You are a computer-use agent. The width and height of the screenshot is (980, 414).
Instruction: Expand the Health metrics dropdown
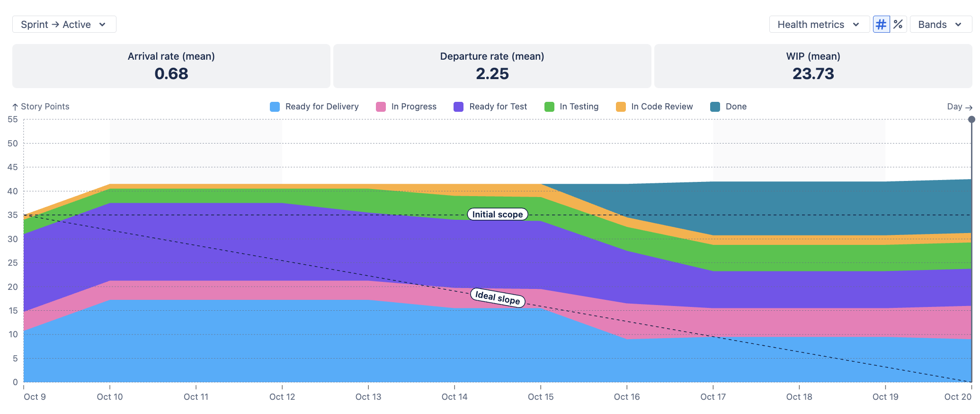coord(819,25)
